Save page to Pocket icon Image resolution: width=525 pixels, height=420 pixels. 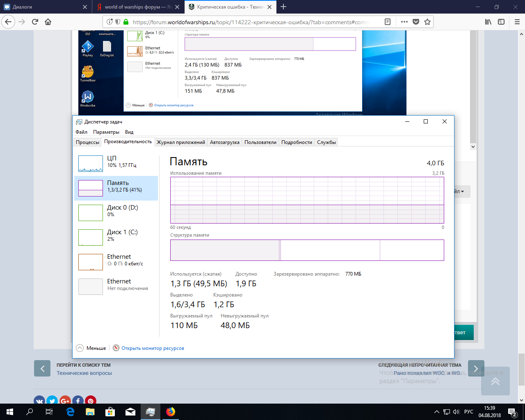416,22
